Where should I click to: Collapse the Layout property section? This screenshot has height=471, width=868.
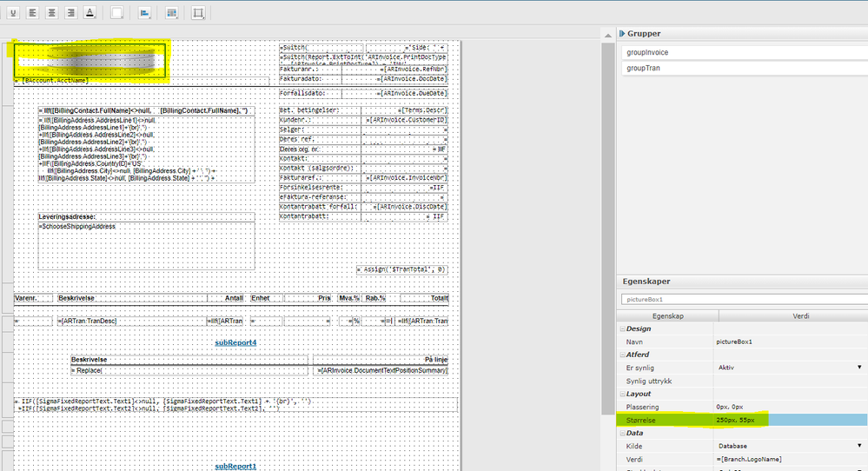pyautogui.click(x=622, y=394)
